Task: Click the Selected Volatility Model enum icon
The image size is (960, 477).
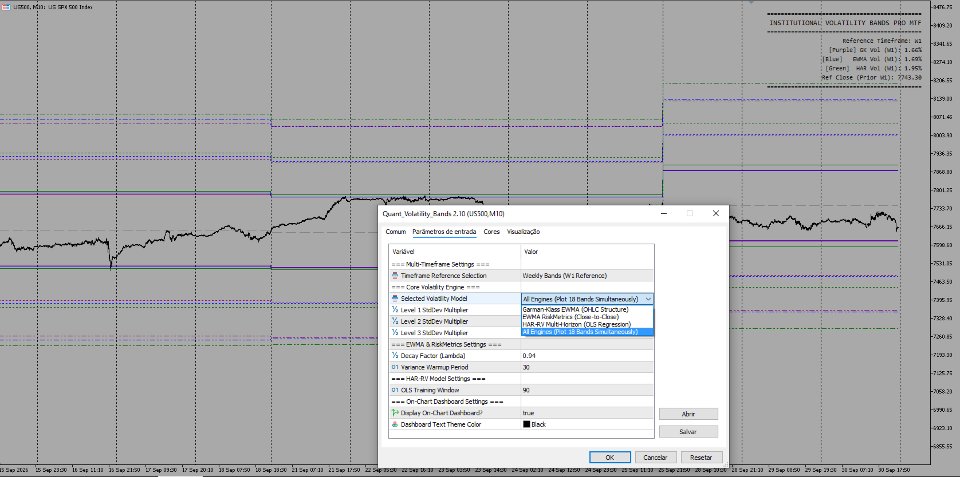Action: pos(395,298)
